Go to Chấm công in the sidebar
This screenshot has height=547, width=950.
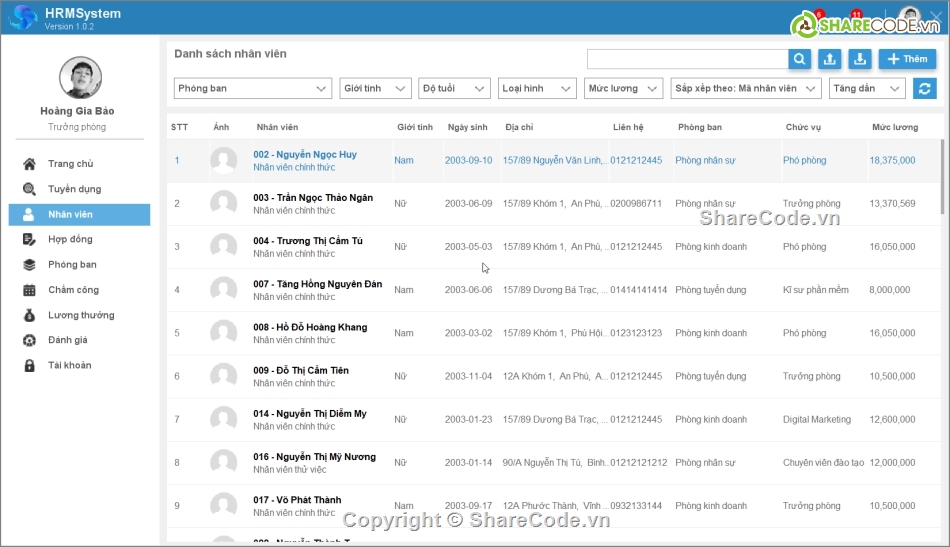click(x=73, y=290)
